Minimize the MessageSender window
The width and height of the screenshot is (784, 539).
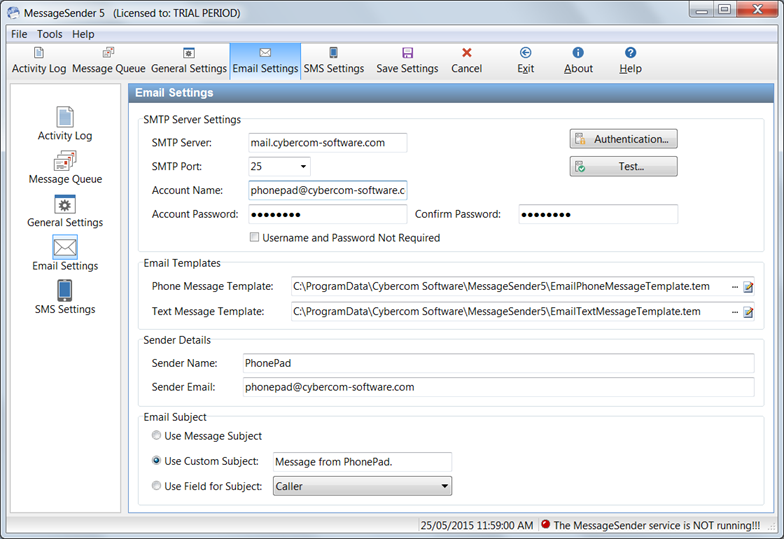tap(702, 9)
